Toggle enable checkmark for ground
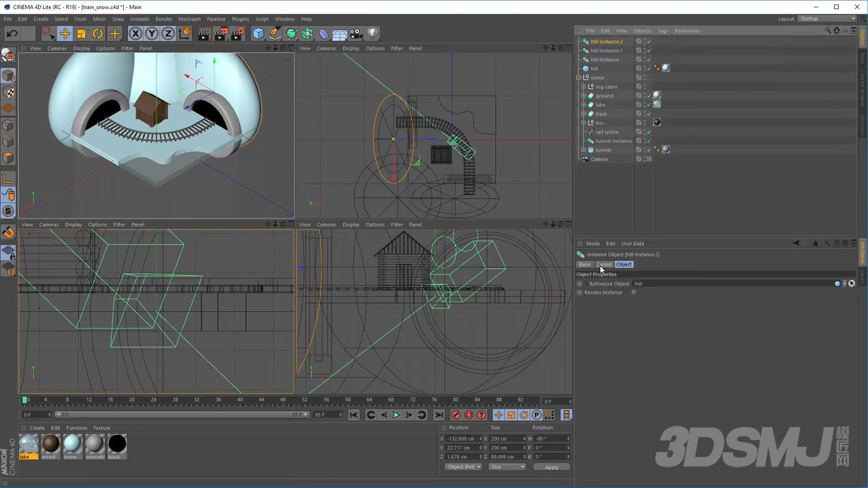The image size is (868, 488). pos(648,96)
